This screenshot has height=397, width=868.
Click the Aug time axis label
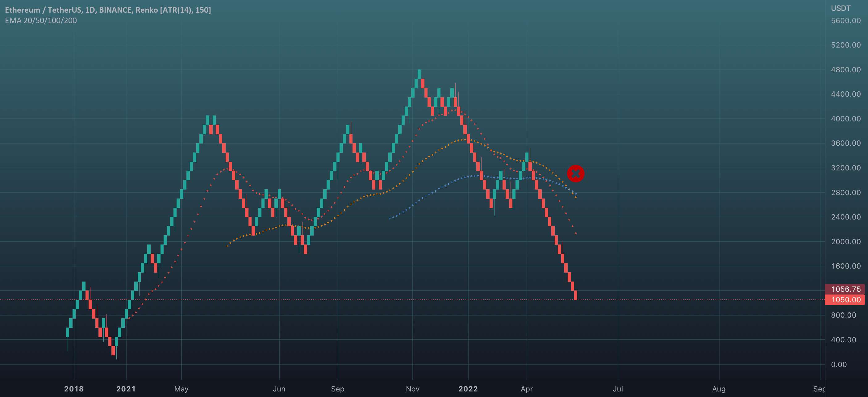[719, 389]
